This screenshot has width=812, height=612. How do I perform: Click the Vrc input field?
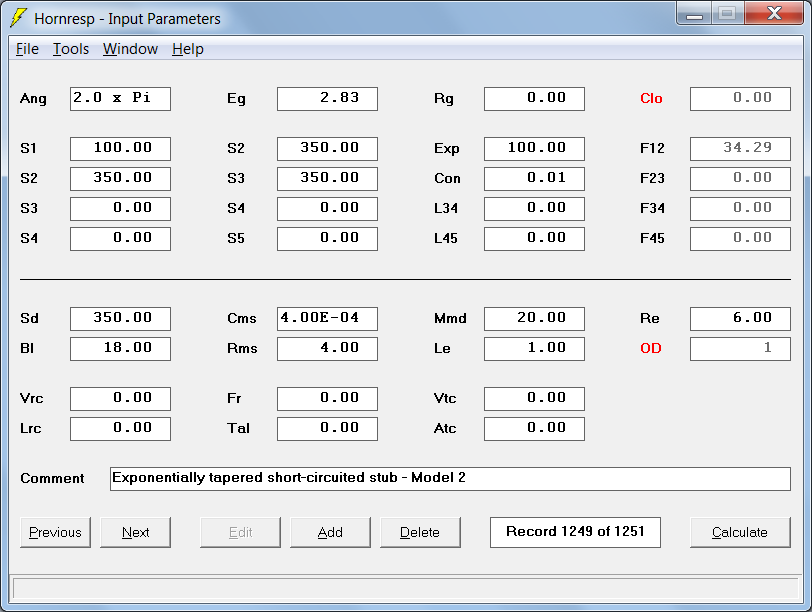(x=120, y=399)
